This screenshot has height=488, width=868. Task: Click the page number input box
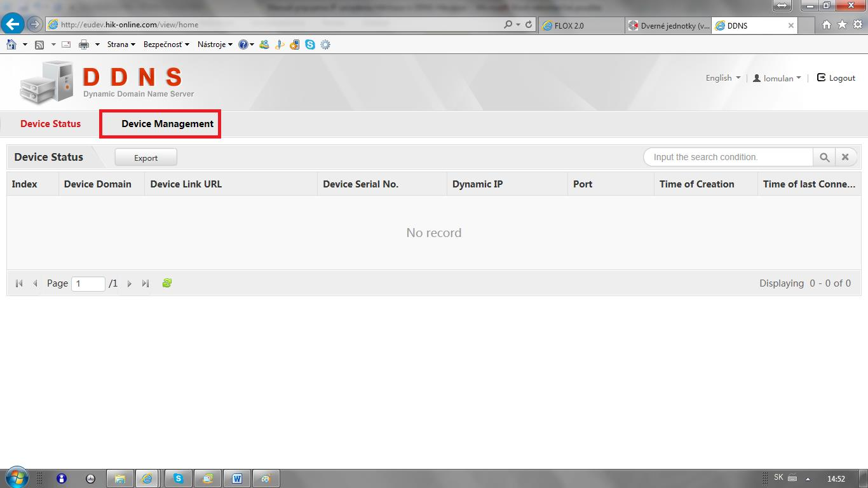pyautogui.click(x=88, y=283)
